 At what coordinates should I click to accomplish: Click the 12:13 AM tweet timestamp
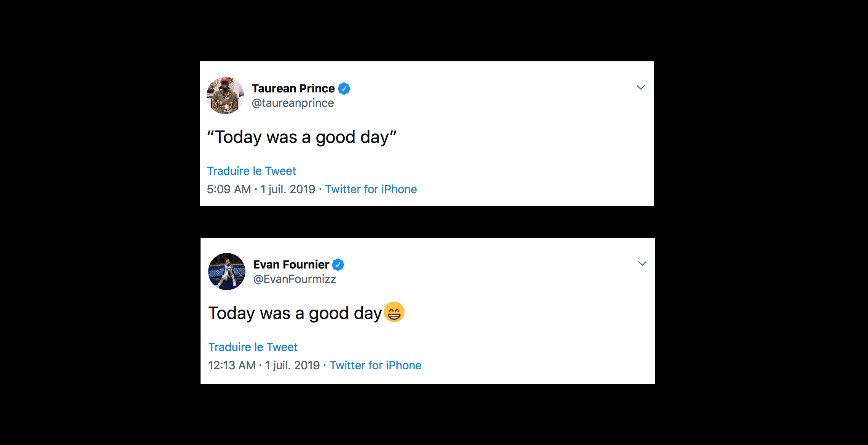click(231, 366)
